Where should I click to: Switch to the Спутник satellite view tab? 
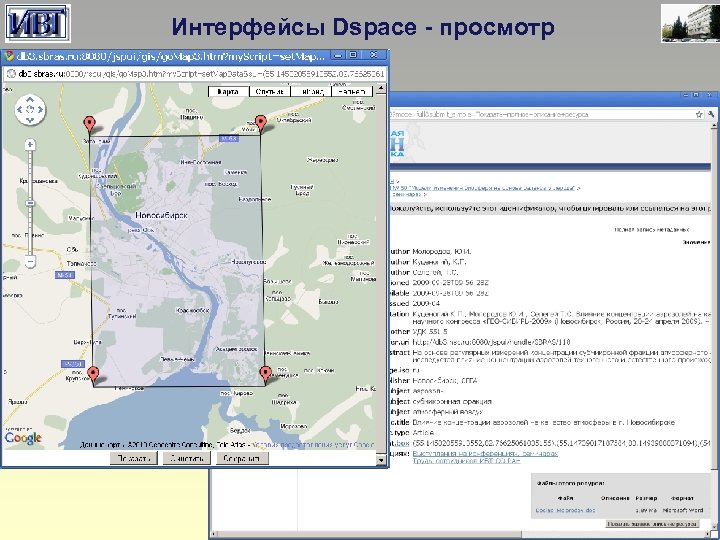pyautogui.click(x=270, y=91)
